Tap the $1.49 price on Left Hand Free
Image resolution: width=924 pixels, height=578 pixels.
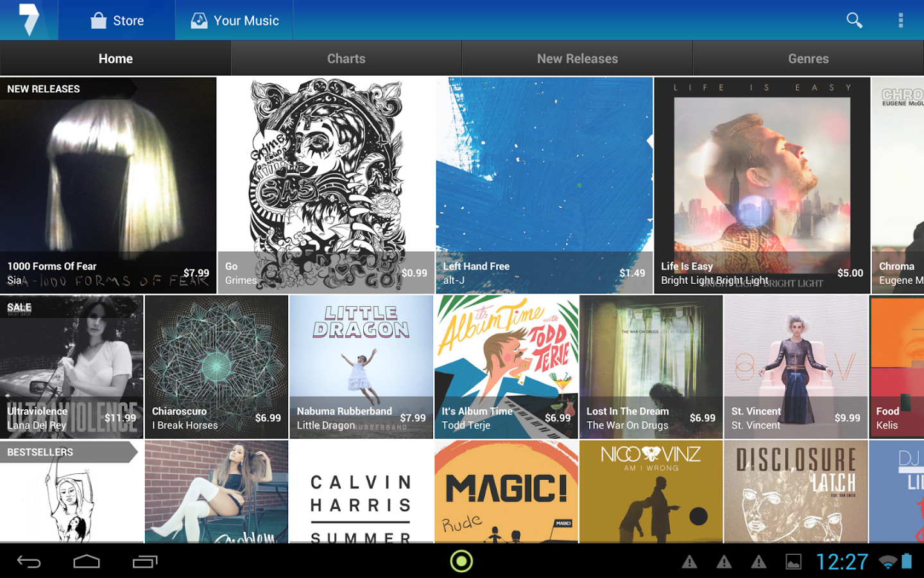(632, 273)
